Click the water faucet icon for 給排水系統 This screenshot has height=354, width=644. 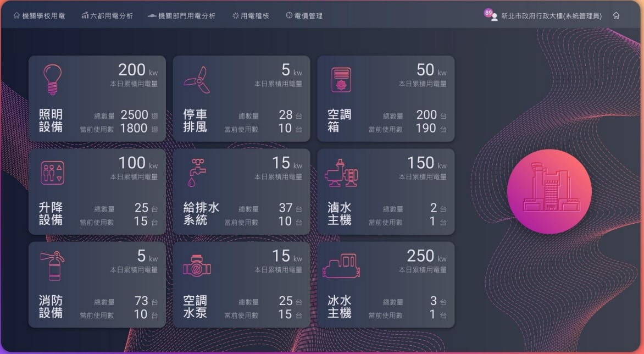coord(197,173)
